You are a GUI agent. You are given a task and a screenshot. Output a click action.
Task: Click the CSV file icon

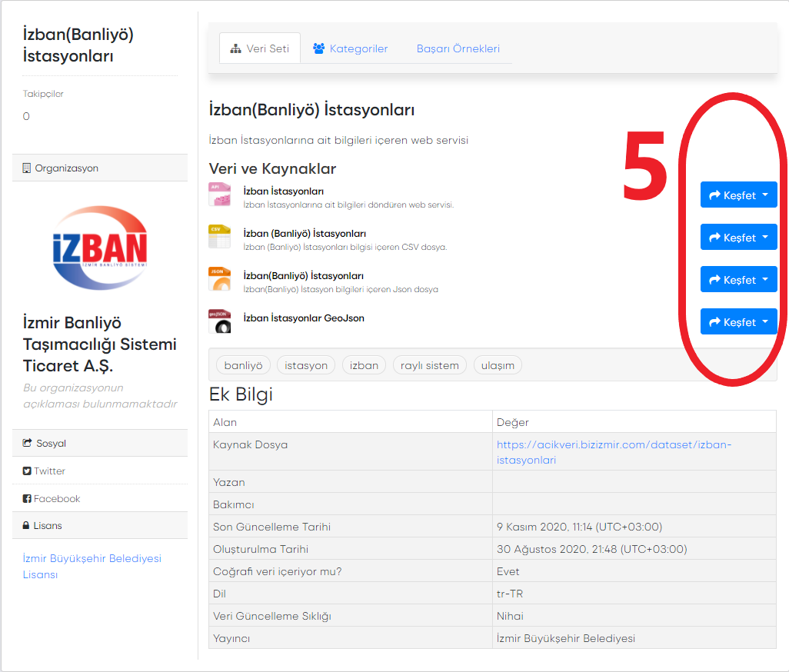(219, 237)
